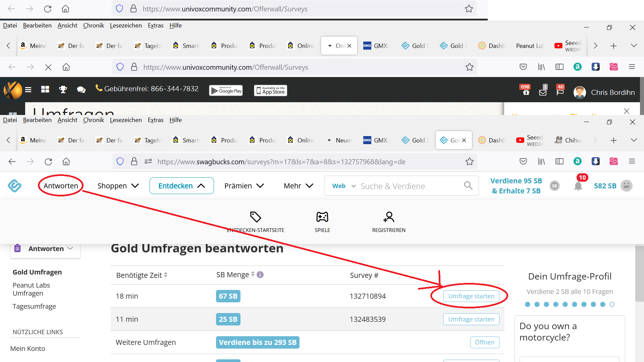Reload the Swagbucks page

(x=48, y=162)
